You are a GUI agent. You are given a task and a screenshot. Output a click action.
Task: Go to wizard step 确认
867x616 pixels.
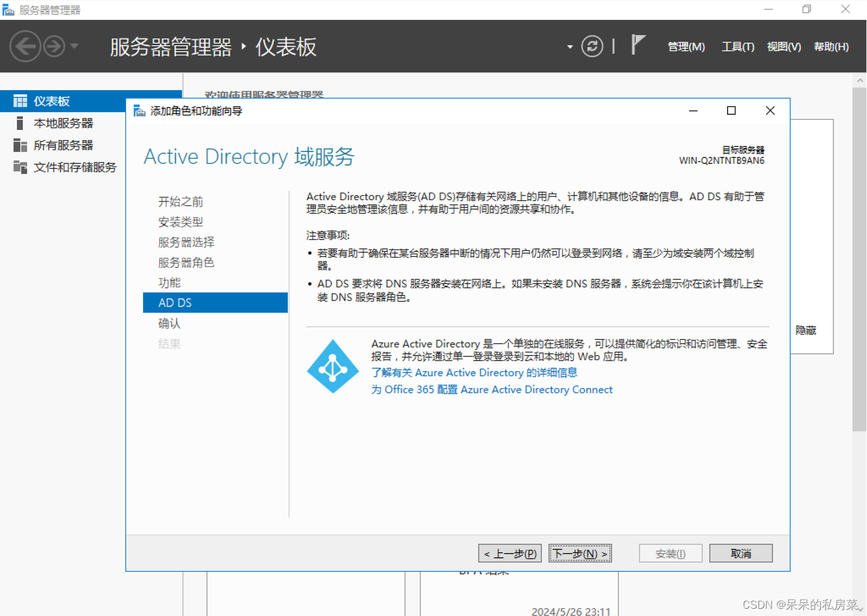[169, 324]
